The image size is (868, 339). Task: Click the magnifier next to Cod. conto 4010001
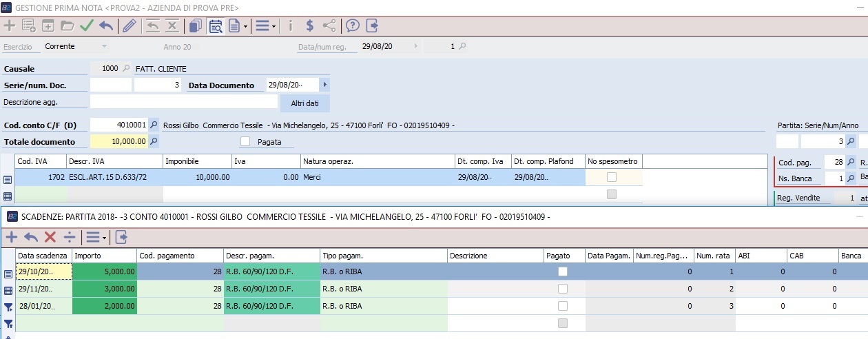154,125
